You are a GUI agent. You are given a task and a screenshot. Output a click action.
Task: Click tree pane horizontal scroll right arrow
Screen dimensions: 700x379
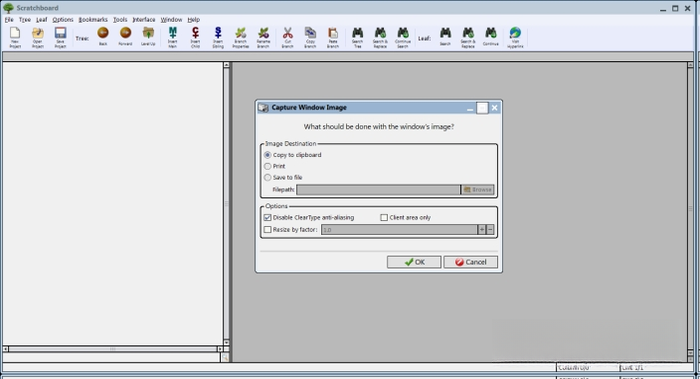220,349
